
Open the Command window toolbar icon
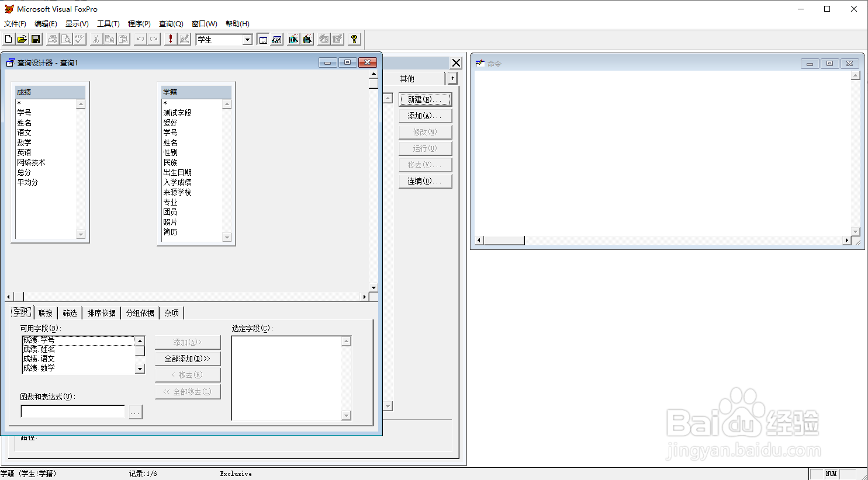click(x=263, y=39)
